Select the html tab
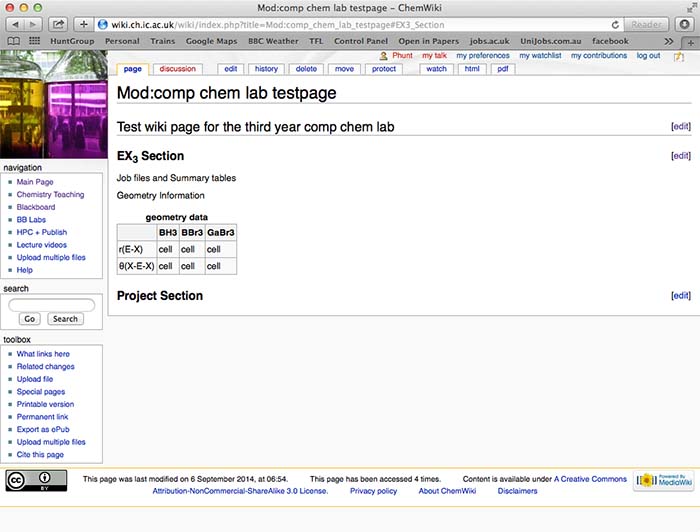Viewport: 700px width, 532px height. [x=472, y=69]
